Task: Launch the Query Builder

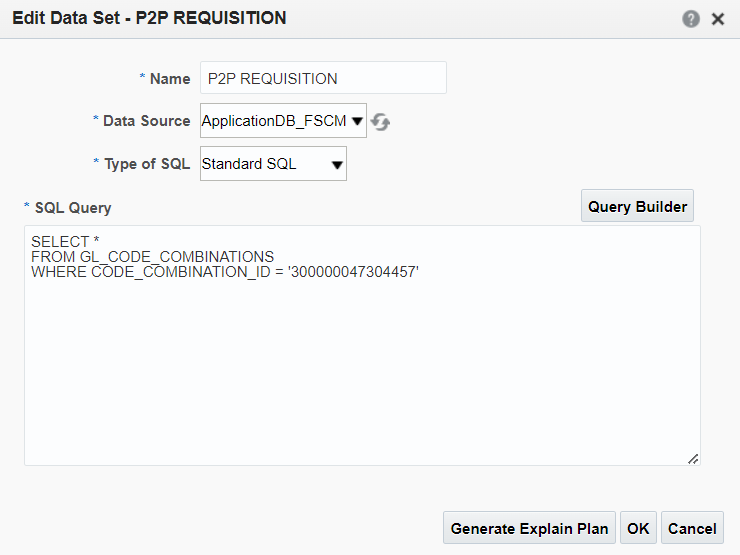Action: pyautogui.click(x=637, y=206)
